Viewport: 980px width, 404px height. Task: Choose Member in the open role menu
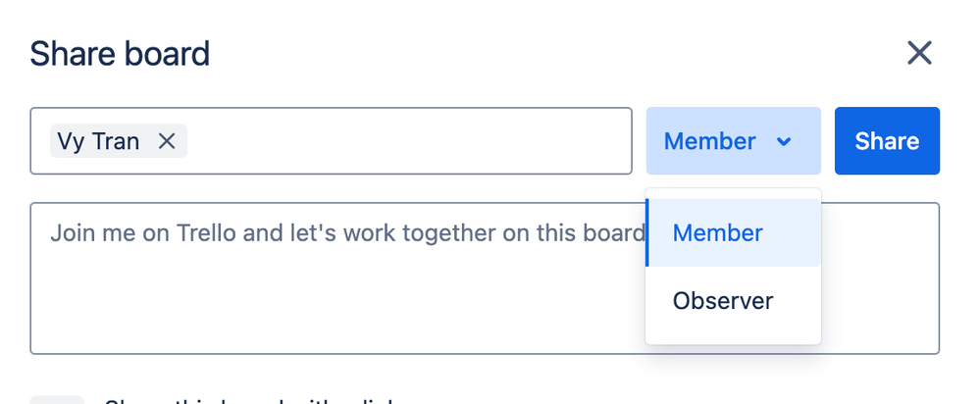[733, 233]
